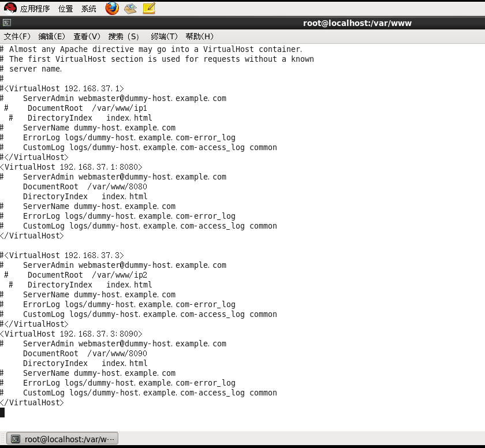The image size is (485, 448).
Task: Click the terminal cursor block at bottom
Action: coord(2,412)
